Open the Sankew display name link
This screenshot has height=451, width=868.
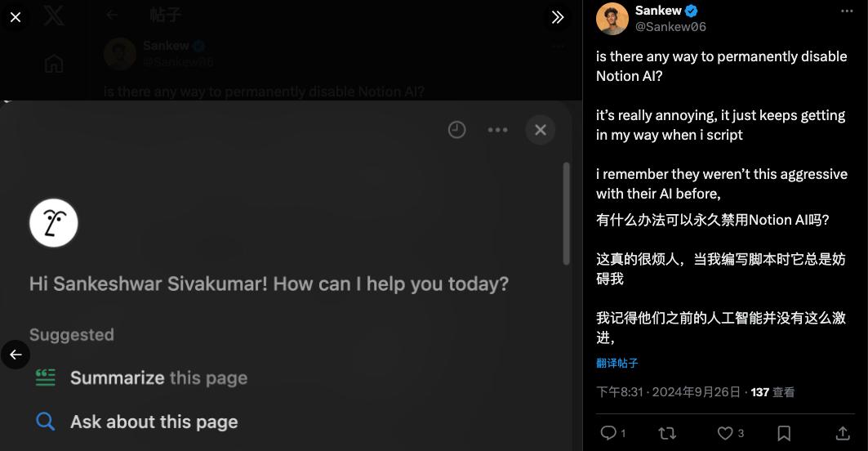pyautogui.click(x=658, y=11)
